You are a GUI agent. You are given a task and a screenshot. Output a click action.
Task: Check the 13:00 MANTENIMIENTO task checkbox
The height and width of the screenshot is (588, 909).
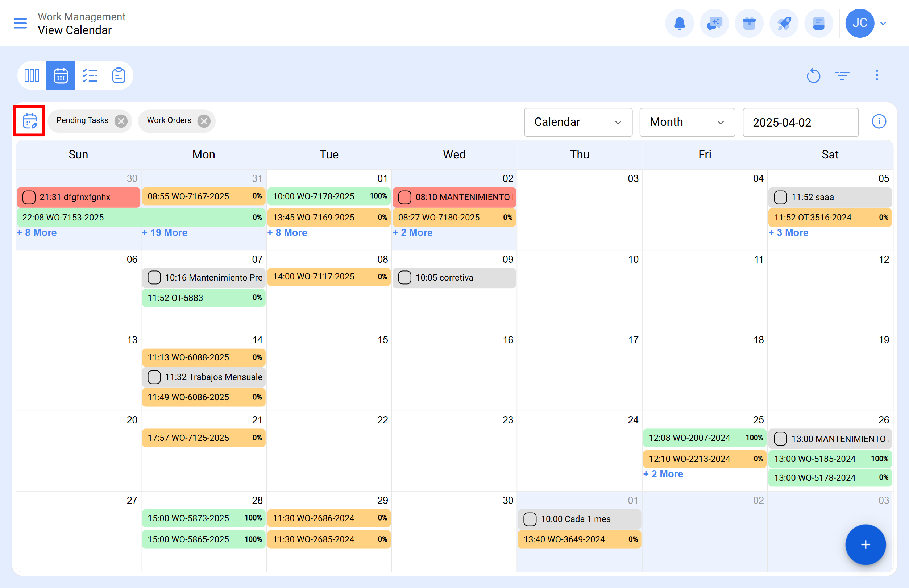[x=780, y=439]
